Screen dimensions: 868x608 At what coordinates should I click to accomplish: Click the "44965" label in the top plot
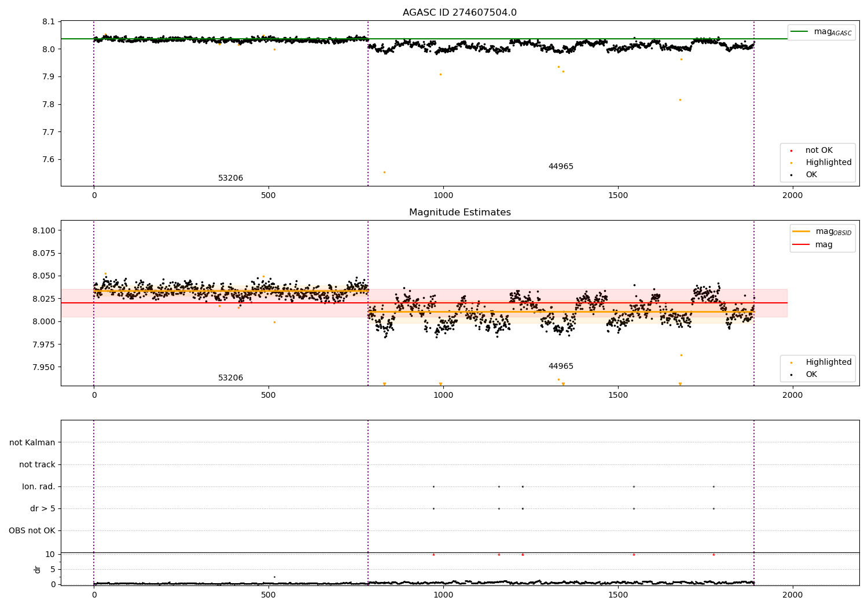561,167
